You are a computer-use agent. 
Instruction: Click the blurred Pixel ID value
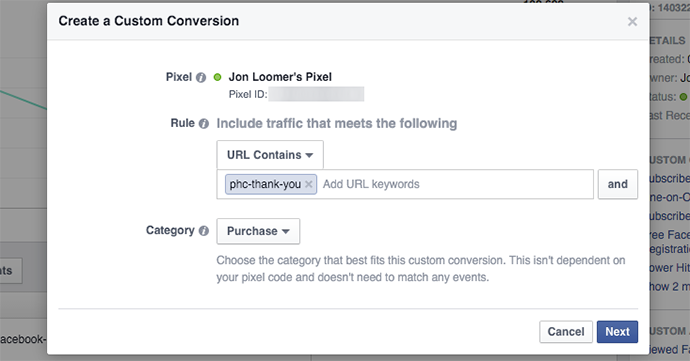coord(316,94)
